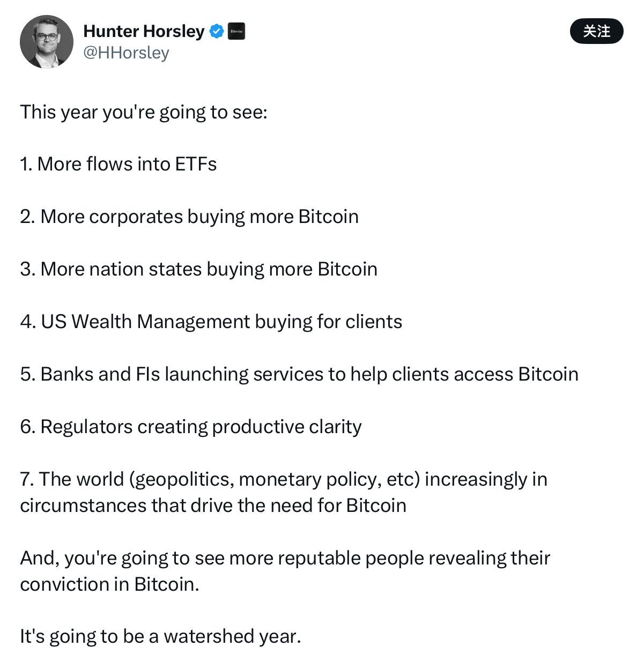The image size is (644, 669).
Task: Open Hunter Horsley's profile photo
Action: [x=47, y=42]
